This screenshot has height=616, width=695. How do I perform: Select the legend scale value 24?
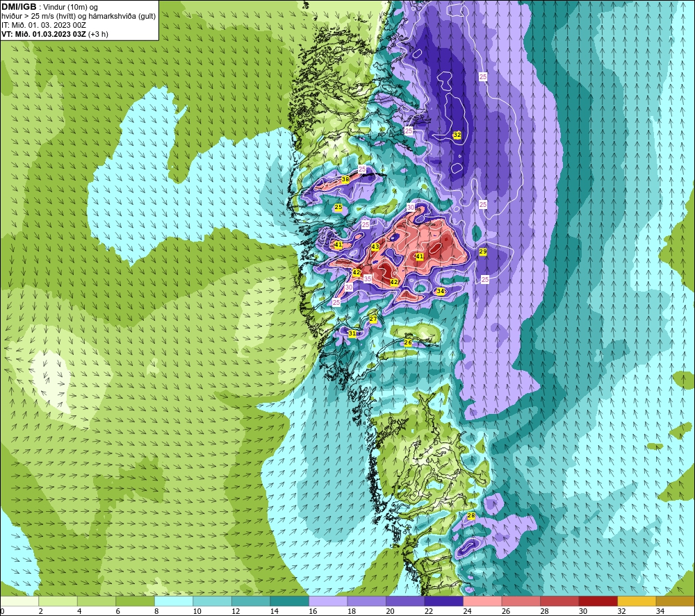(467, 611)
